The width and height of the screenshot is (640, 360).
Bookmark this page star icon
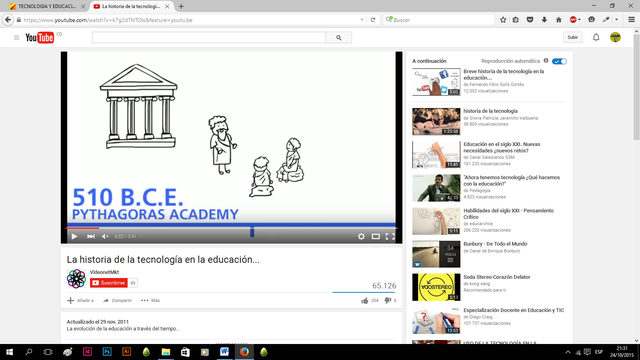coord(503,20)
